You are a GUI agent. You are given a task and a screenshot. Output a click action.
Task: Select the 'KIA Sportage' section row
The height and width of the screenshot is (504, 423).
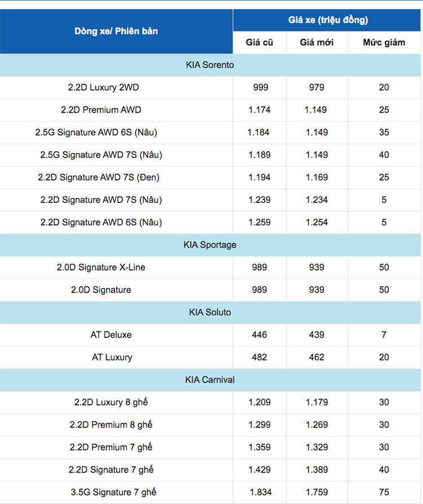[210, 245]
